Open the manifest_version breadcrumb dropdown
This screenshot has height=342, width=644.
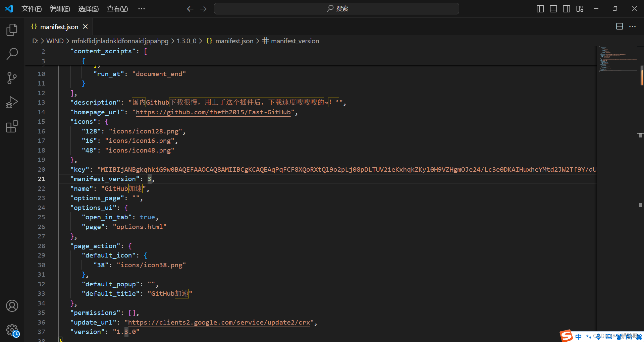pyautogui.click(x=295, y=41)
